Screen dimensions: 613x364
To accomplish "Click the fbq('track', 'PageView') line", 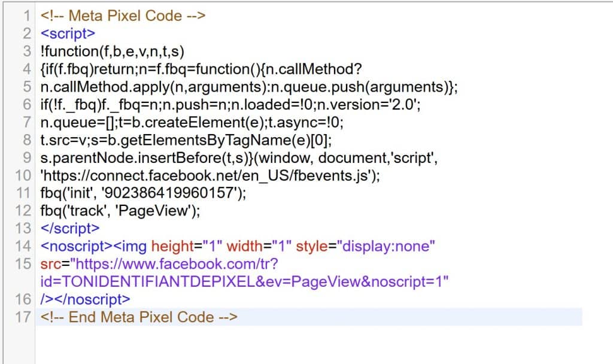I will point(120,210).
